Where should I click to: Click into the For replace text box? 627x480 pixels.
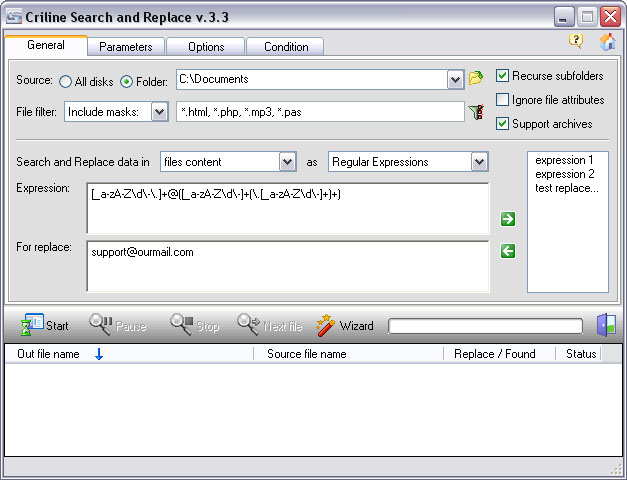pyautogui.click(x=288, y=266)
